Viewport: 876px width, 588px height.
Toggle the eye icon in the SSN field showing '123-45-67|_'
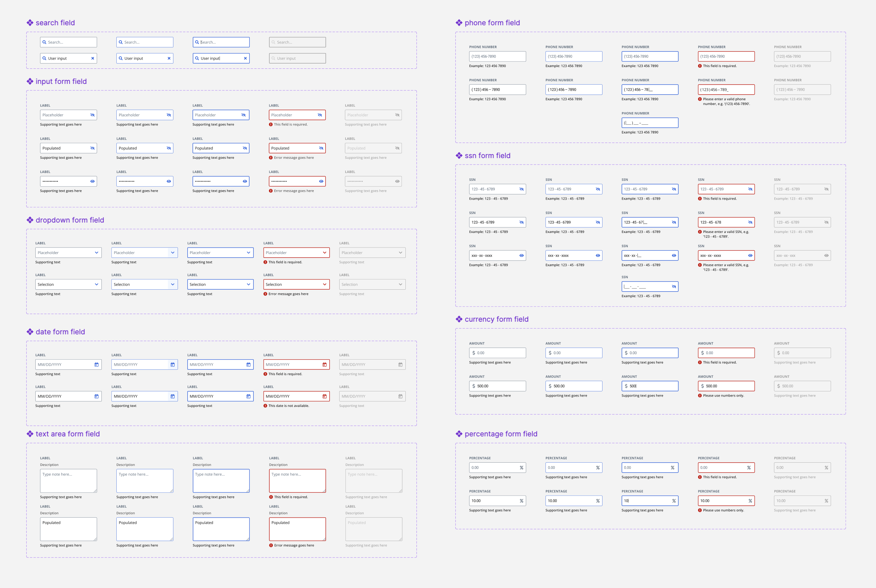tap(674, 222)
